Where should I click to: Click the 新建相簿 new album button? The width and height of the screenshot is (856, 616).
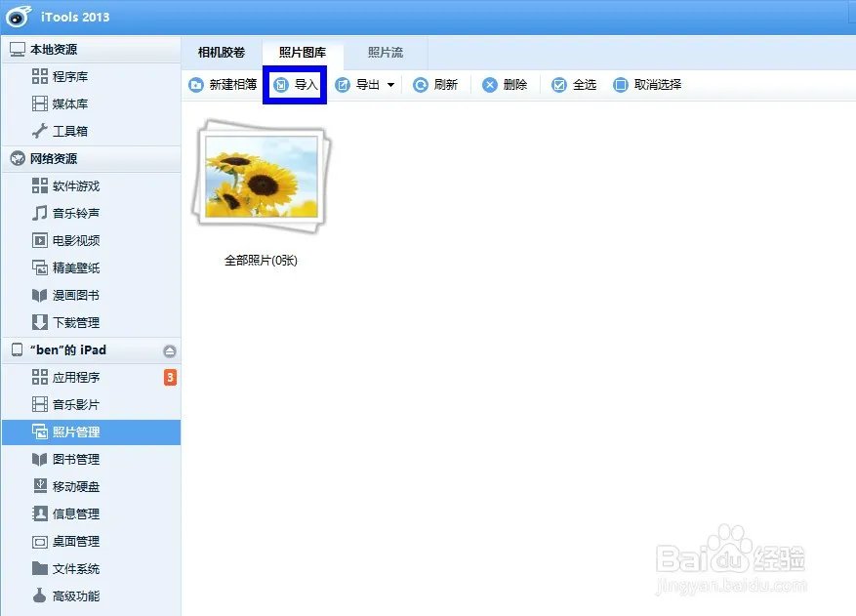(224, 85)
